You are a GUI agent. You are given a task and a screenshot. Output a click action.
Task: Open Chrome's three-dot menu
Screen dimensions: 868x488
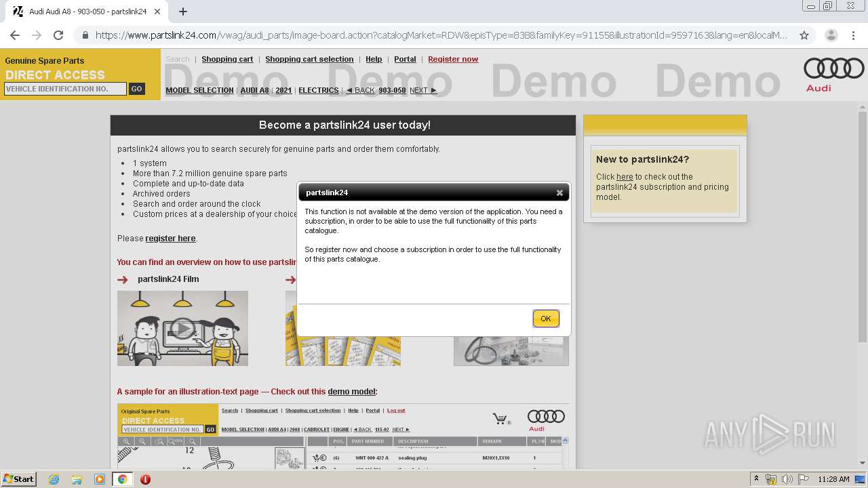point(854,35)
